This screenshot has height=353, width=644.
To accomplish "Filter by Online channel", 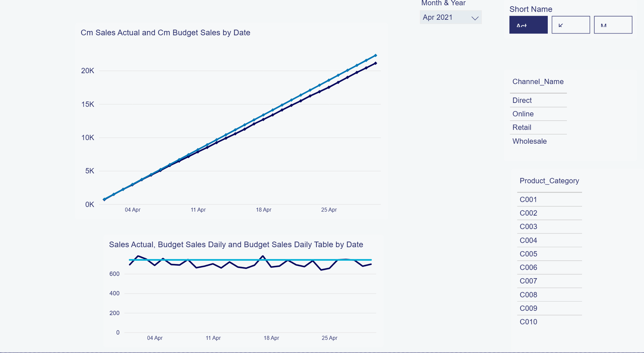I will coord(538,114).
